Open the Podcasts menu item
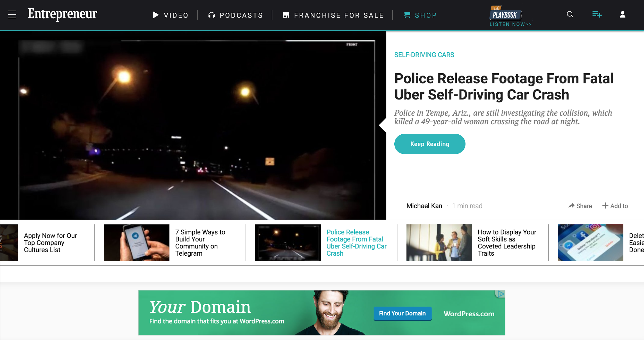644x340 pixels. (x=235, y=15)
